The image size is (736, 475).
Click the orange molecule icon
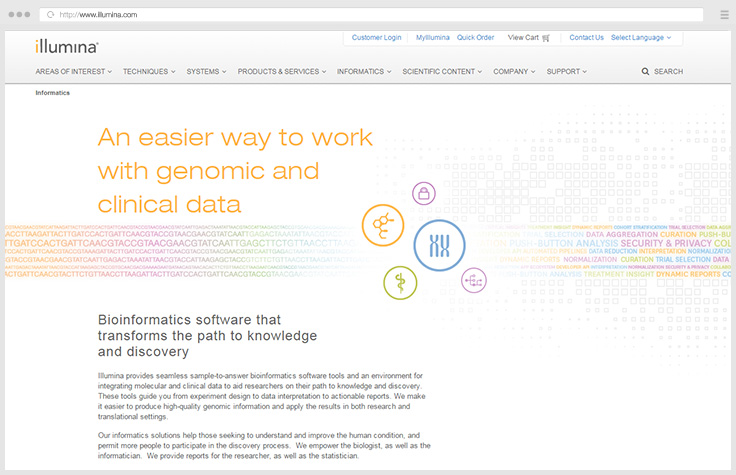(x=381, y=225)
